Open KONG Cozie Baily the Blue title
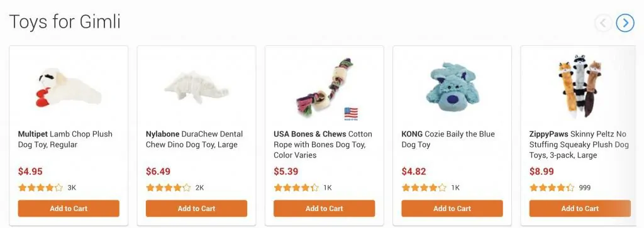644x228 pixels. coord(448,139)
